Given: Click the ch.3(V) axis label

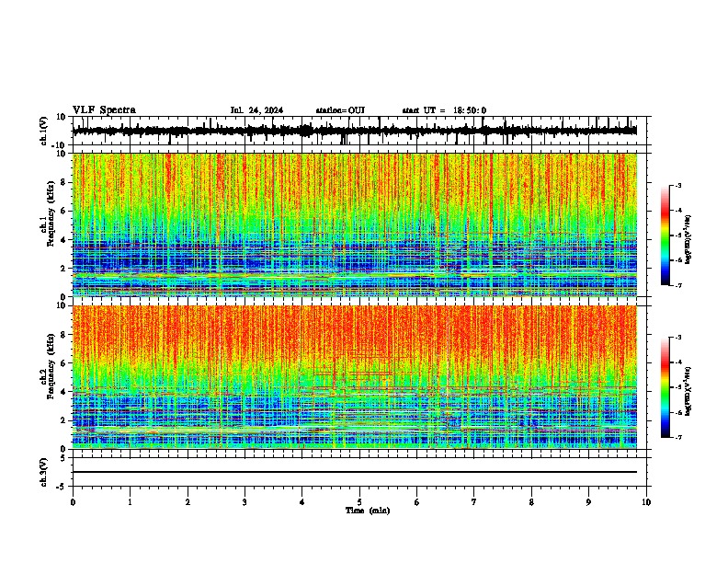Looking at the screenshot, I should (x=44, y=472).
